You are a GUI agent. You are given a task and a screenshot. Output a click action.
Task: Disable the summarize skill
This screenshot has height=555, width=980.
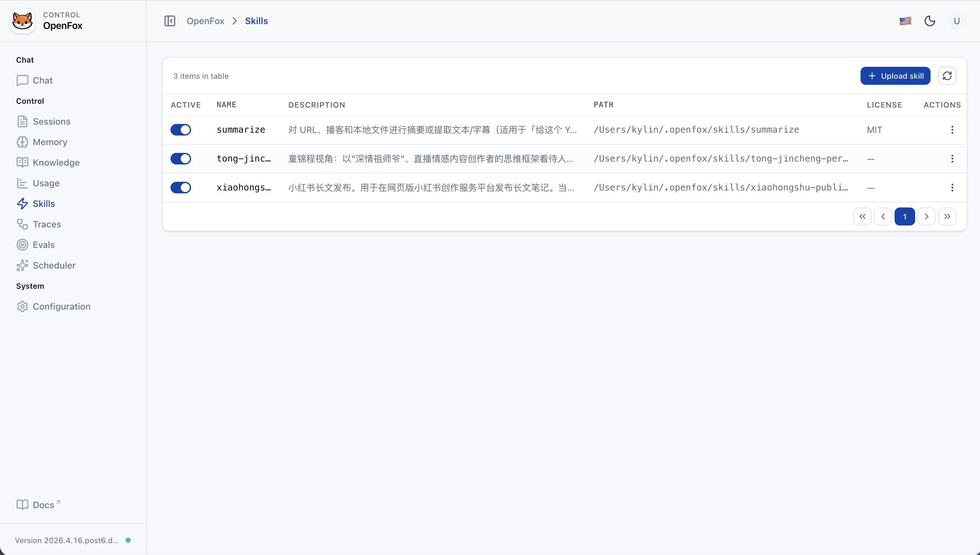coord(180,129)
